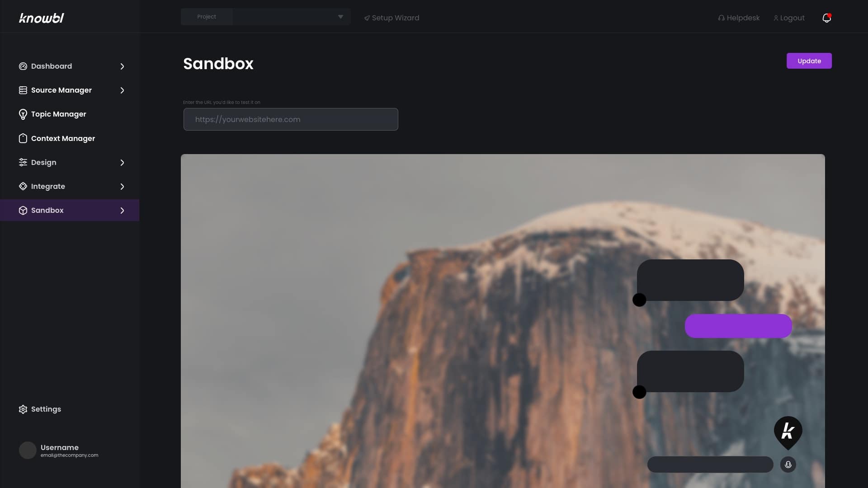Viewport: 868px width, 488px height.
Task: Expand the Dashboard menu item
Action: (x=122, y=66)
